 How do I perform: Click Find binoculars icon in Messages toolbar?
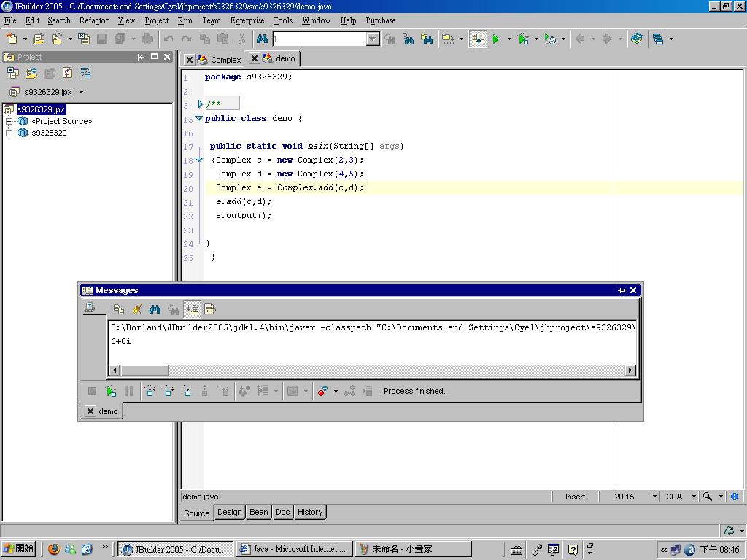155,309
